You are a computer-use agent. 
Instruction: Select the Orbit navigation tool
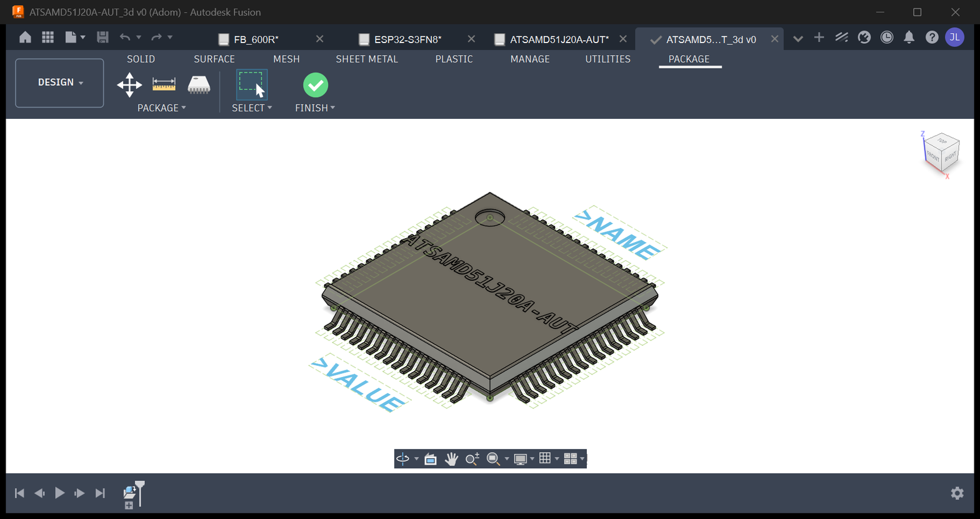click(403, 459)
